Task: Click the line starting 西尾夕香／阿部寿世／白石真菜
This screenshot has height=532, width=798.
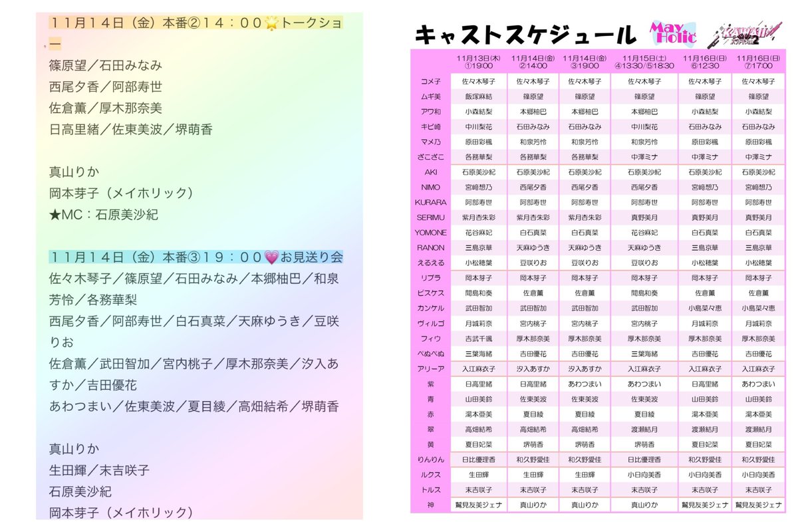Action: [x=195, y=332]
